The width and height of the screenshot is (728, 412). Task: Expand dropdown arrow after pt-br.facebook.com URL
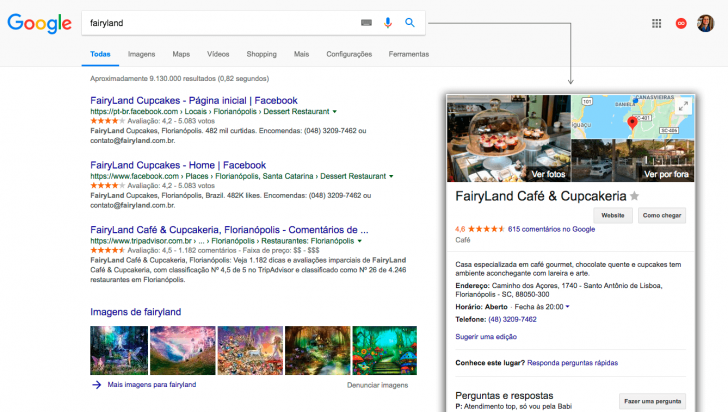[334, 111]
